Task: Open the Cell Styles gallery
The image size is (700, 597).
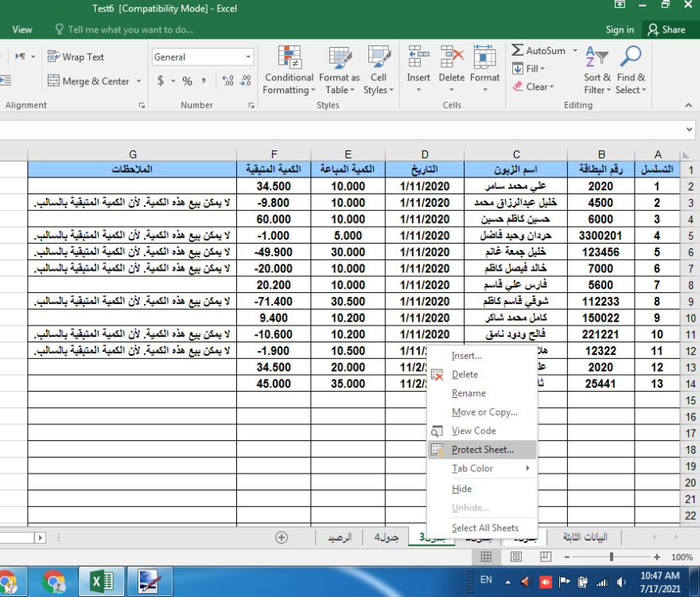Action: pyautogui.click(x=379, y=70)
